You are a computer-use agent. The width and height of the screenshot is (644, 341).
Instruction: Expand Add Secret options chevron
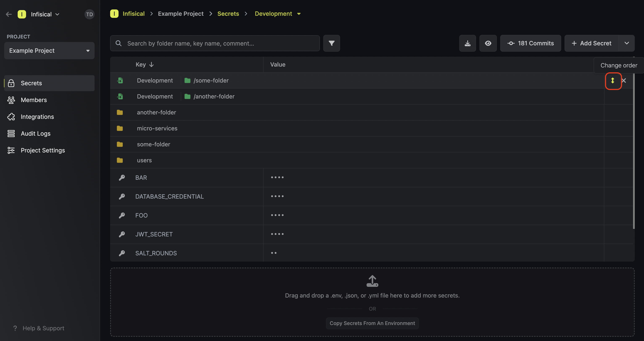pos(627,43)
